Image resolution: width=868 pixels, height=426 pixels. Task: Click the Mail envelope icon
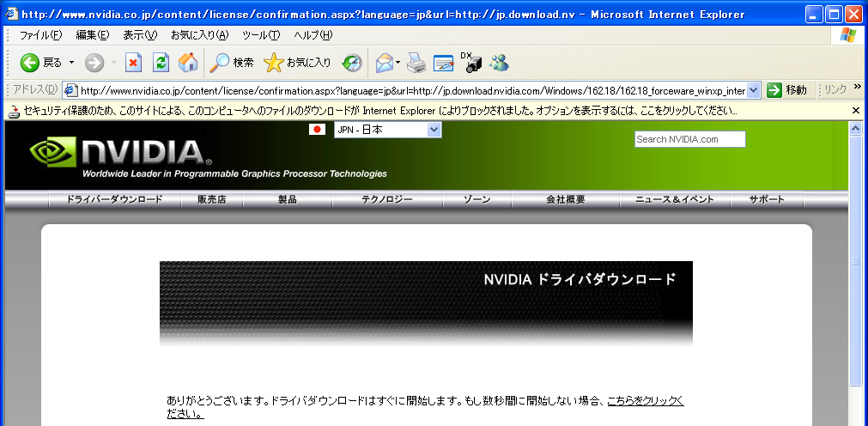click(384, 64)
